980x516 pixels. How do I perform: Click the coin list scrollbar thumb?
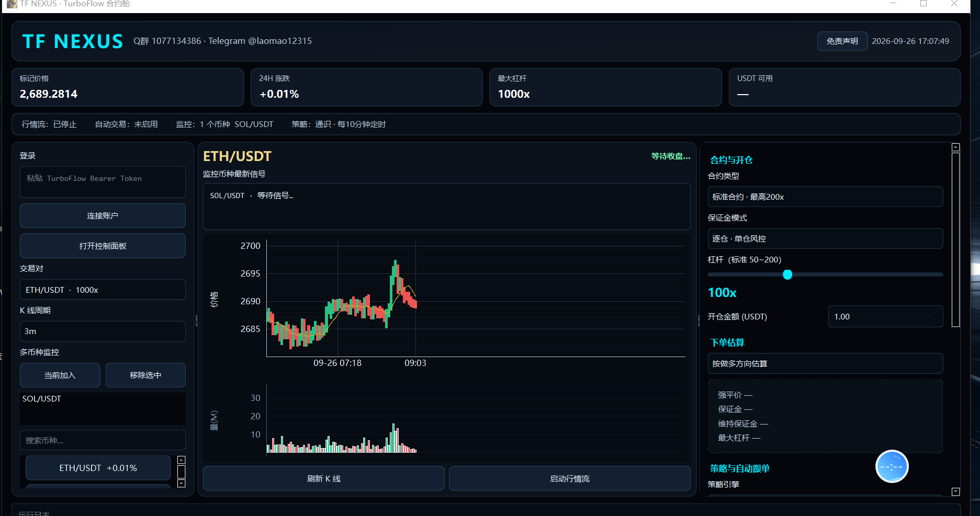[182, 472]
